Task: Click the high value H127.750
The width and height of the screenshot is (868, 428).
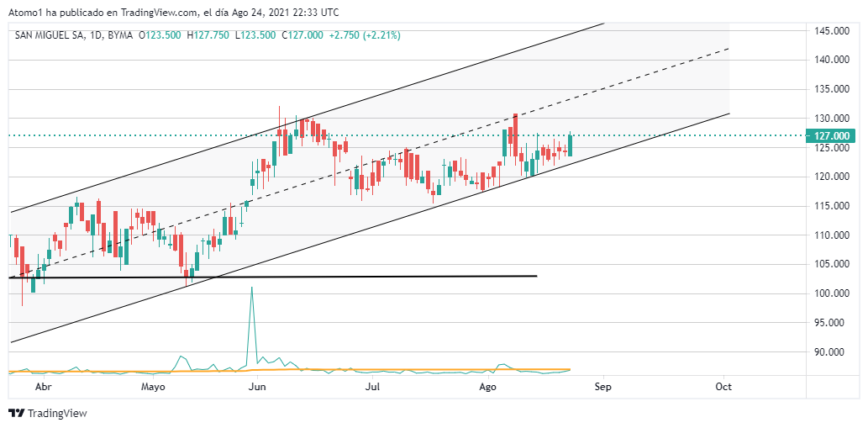Action: 208,34
